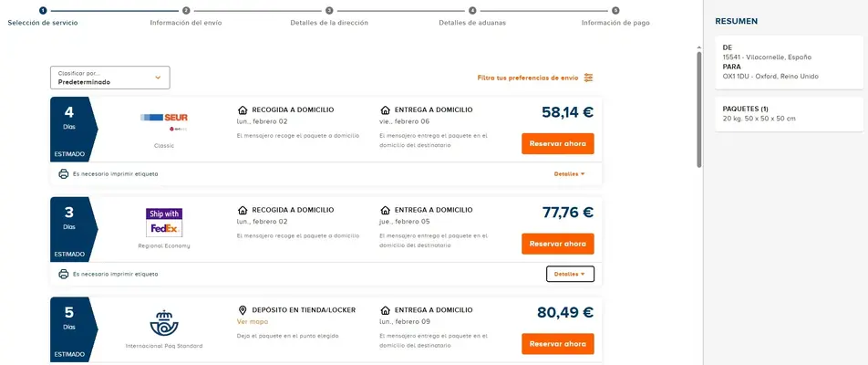Viewport: 868px width, 365px height.
Task: Expand Detalles for the SEUR option
Action: pyautogui.click(x=570, y=173)
